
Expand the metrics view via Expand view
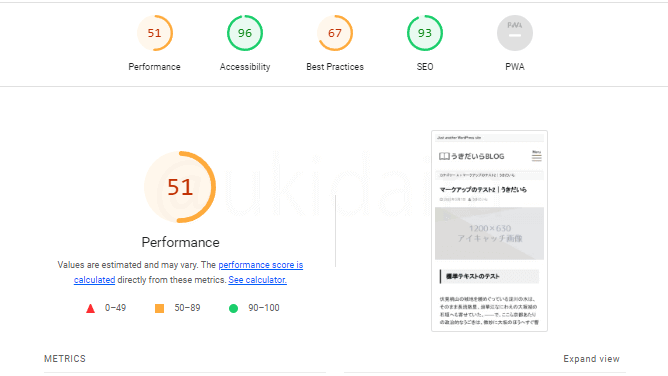pos(591,359)
